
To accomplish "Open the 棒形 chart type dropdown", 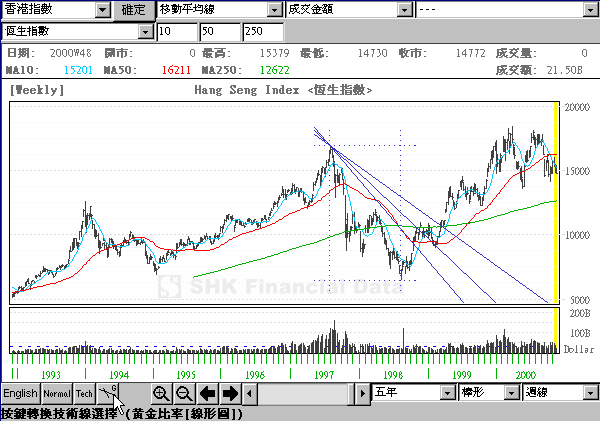I will 511,393.
